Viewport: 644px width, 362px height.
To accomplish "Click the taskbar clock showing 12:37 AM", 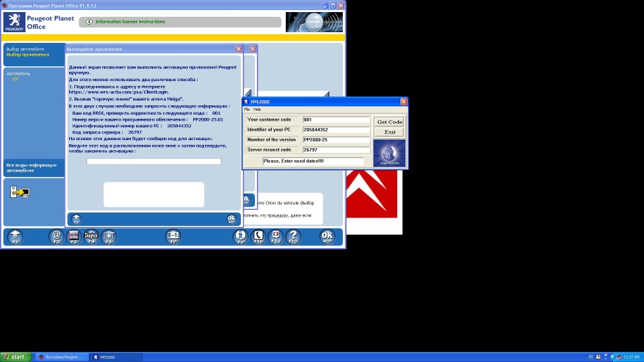I will coord(632,357).
